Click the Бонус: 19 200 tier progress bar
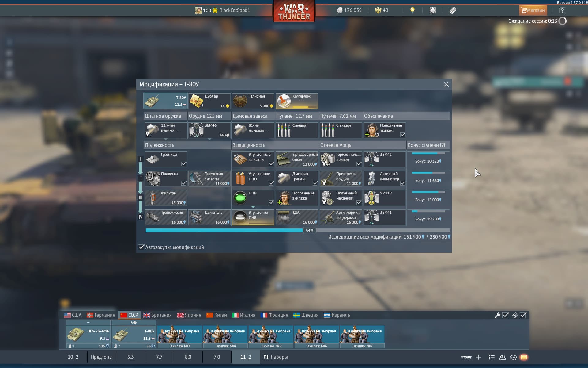 click(x=428, y=211)
